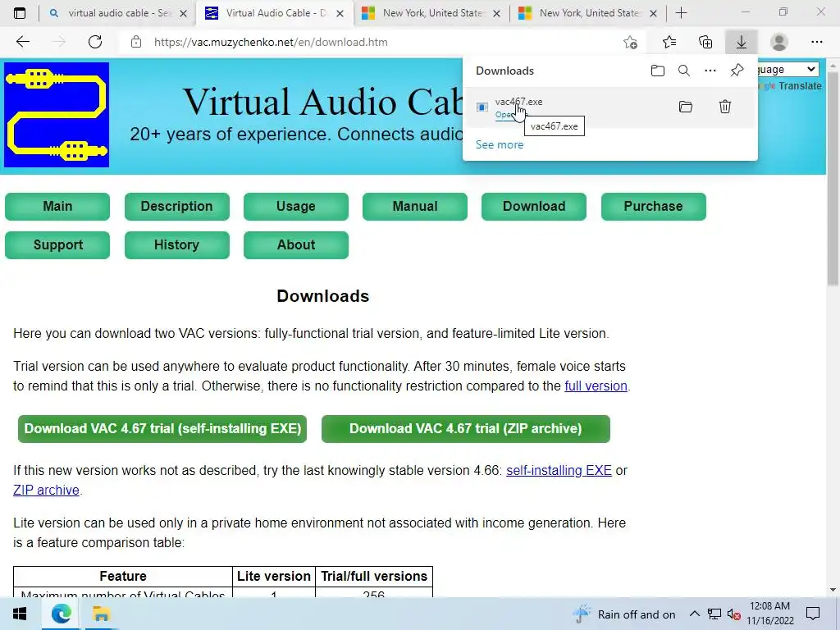This screenshot has width=840, height=630.
Task: Open the History page
Action: pos(177,244)
